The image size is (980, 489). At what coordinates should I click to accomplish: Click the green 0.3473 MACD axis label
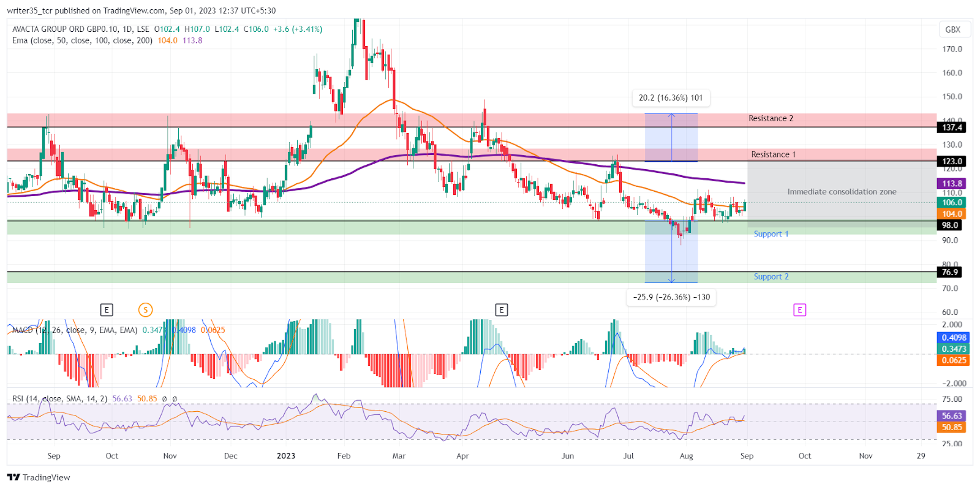pyautogui.click(x=953, y=349)
